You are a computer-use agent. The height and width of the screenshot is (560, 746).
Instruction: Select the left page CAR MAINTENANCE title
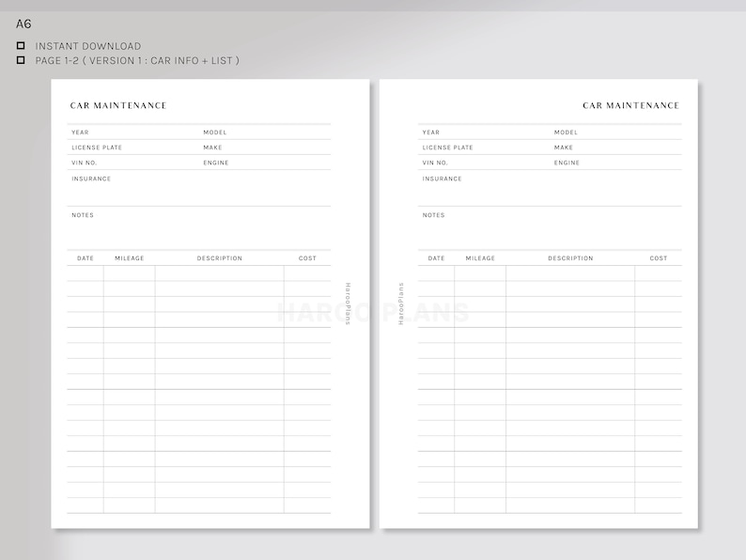pos(118,105)
